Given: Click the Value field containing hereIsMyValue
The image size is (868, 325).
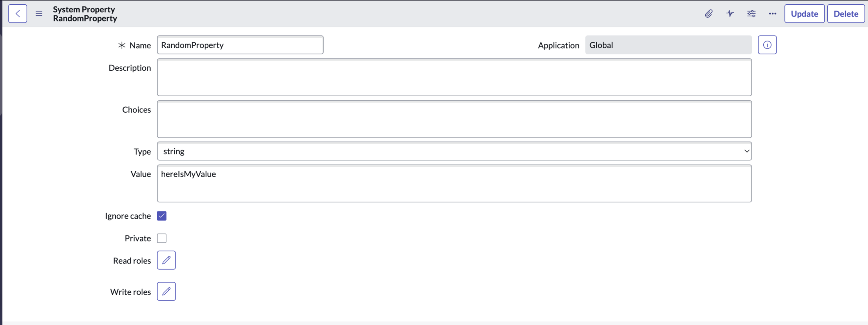Looking at the screenshot, I should pos(454,183).
